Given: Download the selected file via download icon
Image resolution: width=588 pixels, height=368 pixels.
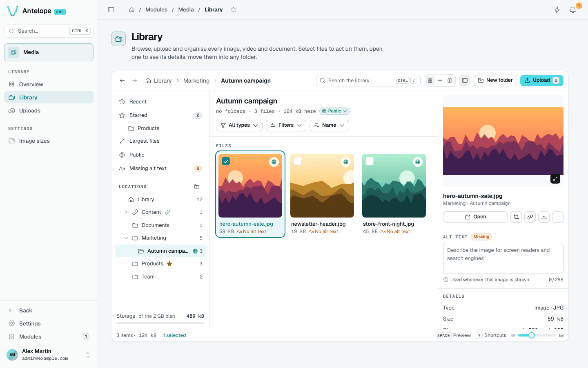Looking at the screenshot, I should click(x=544, y=217).
